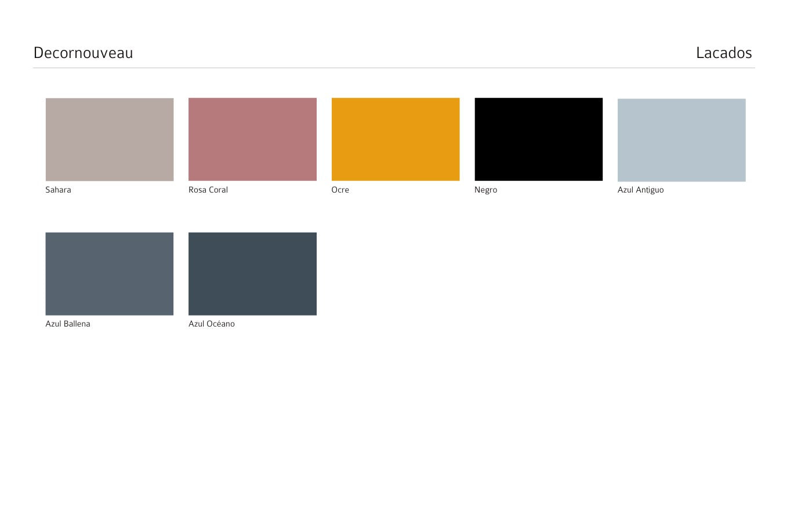812x522 pixels.
Task: Click the Decornouveau heading
Action: [x=84, y=53]
